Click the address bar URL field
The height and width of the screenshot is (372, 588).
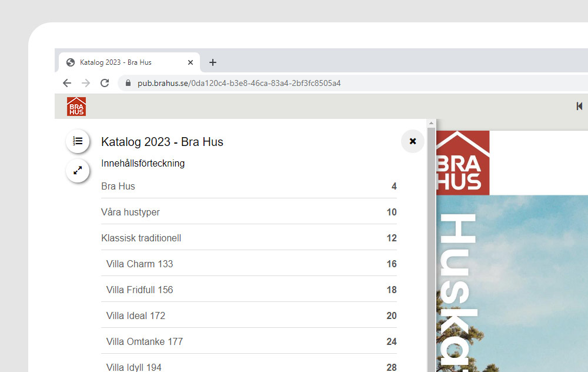click(x=352, y=83)
